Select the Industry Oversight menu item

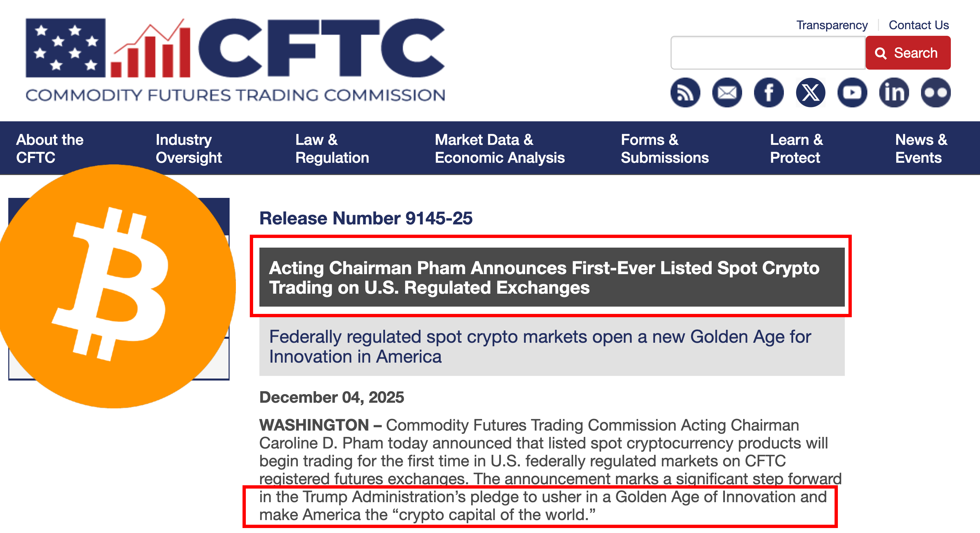click(189, 148)
